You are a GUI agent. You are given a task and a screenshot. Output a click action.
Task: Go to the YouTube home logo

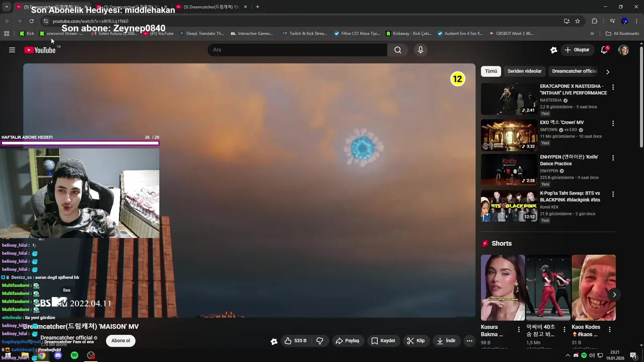[40, 50]
